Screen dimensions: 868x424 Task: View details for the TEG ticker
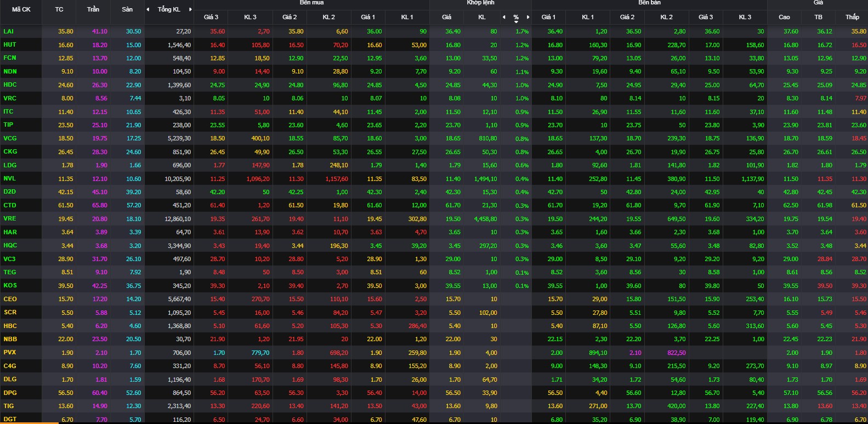10,272
